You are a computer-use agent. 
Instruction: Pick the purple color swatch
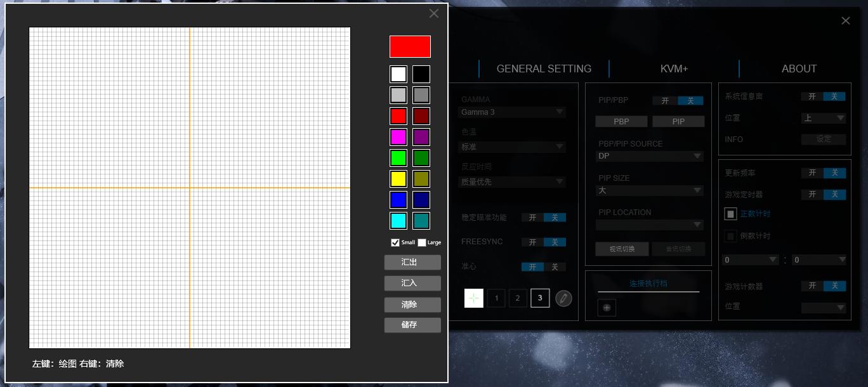(x=421, y=137)
